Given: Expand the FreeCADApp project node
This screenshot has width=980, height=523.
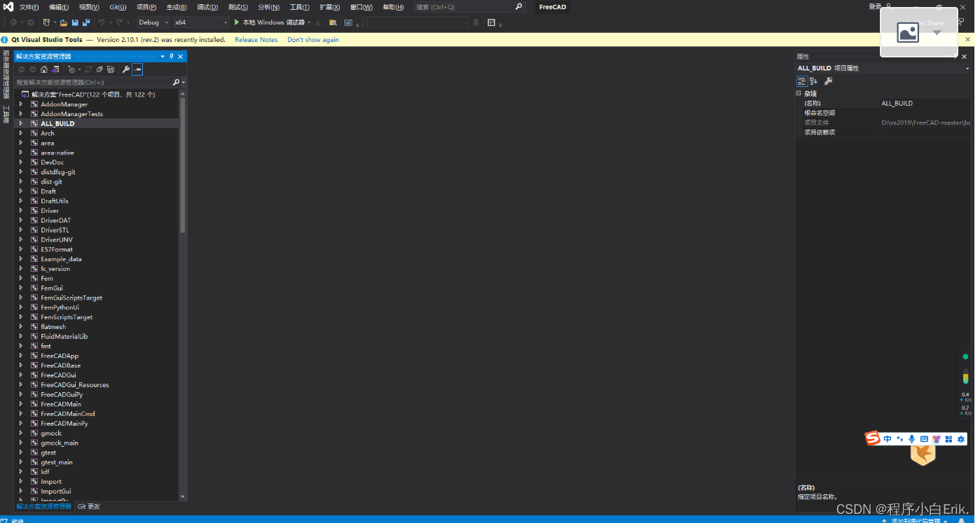Looking at the screenshot, I should click(x=21, y=356).
